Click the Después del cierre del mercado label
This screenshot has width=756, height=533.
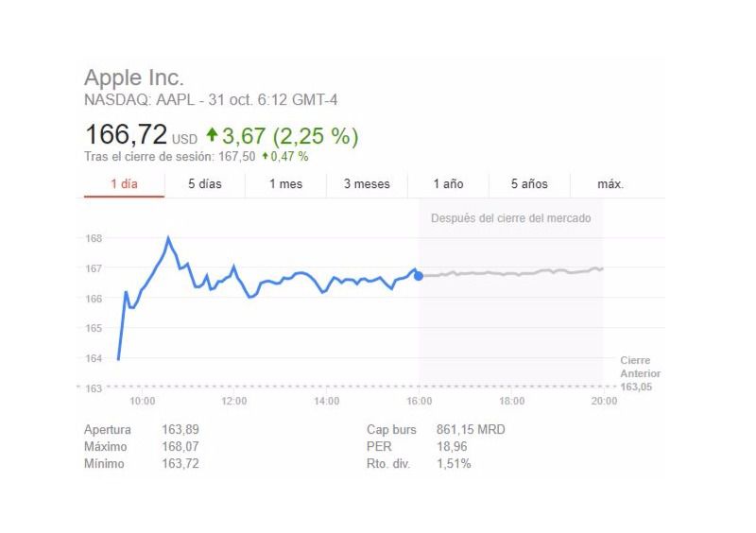[510, 218]
